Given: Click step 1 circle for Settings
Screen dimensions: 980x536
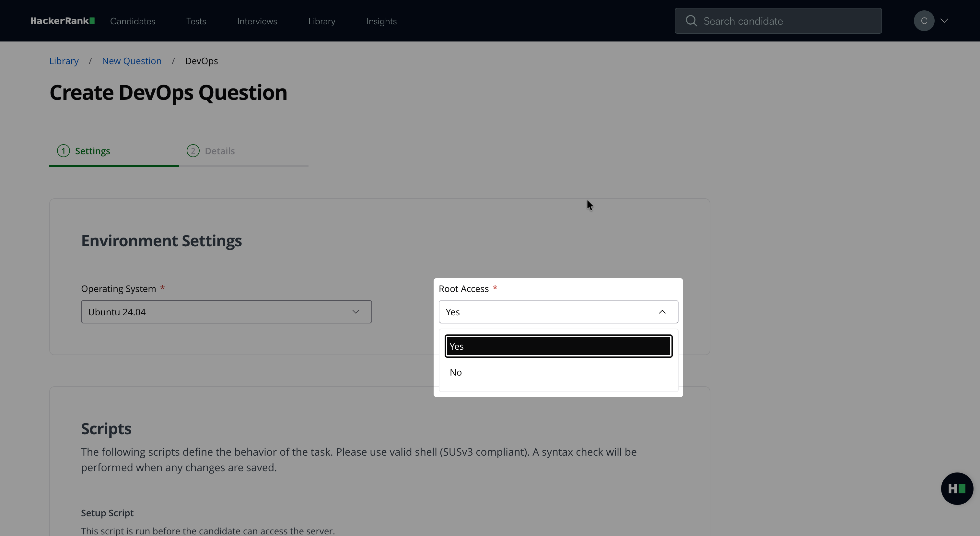Looking at the screenshot, I should tap(64, 151).
